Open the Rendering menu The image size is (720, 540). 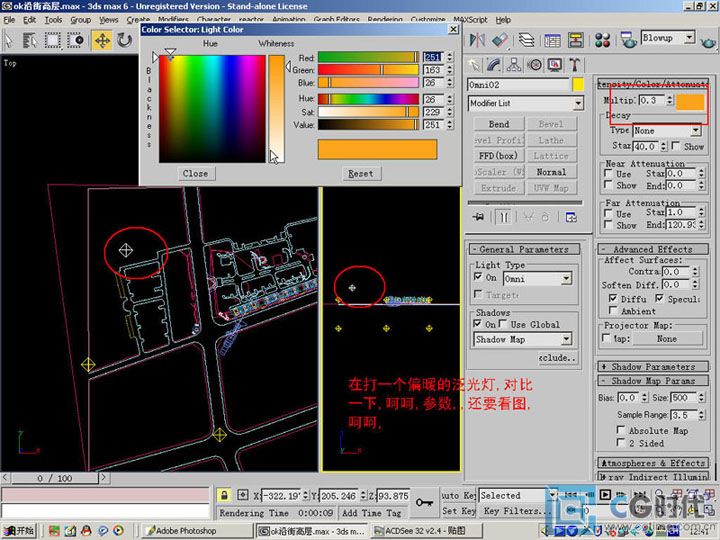pyautogui.click(x=385, y=19)
